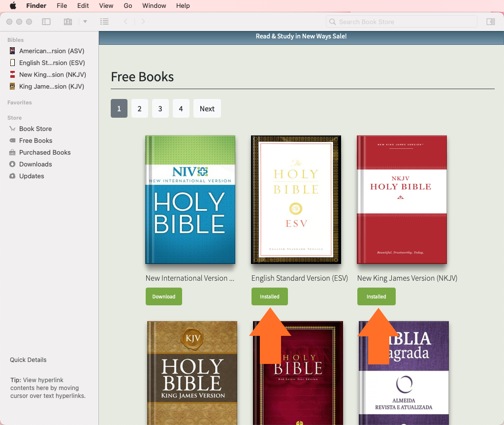Screen dimensions: 504x425
Task: Click Installed button under ESV Bible
Action: tap(269, 296)
